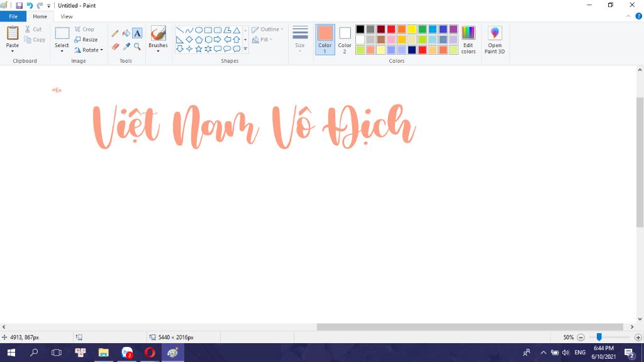Viewport: 644px width, 362px height.
Task: Expand the Paste options arrow
Action: (13, 51)
